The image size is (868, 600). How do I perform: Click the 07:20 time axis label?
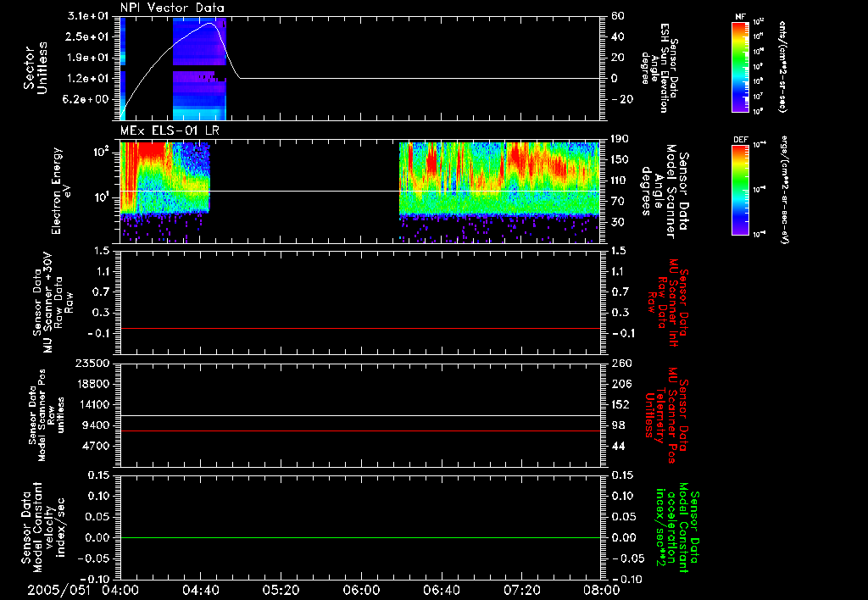tap(521, 590)
